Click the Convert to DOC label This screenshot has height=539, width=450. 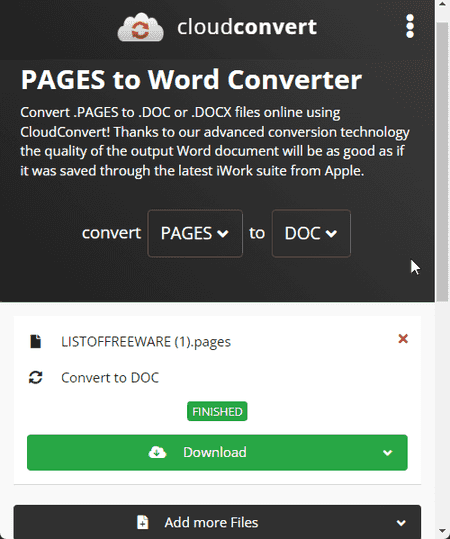tap(110, 378)
